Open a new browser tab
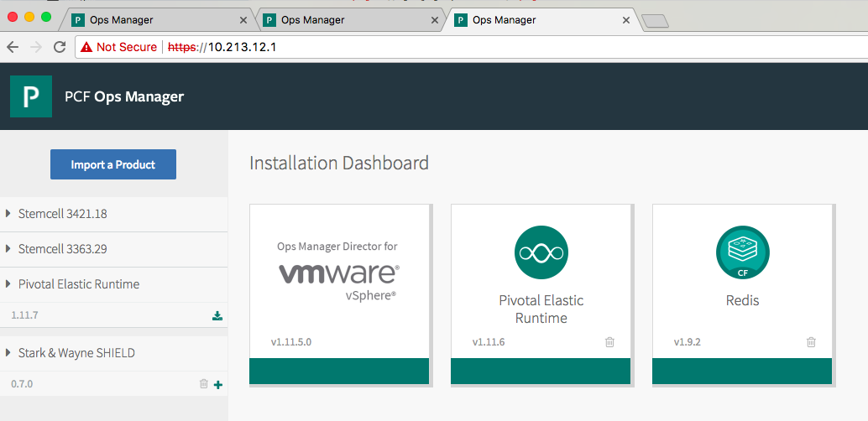868x421 pixels. point(656,21)
